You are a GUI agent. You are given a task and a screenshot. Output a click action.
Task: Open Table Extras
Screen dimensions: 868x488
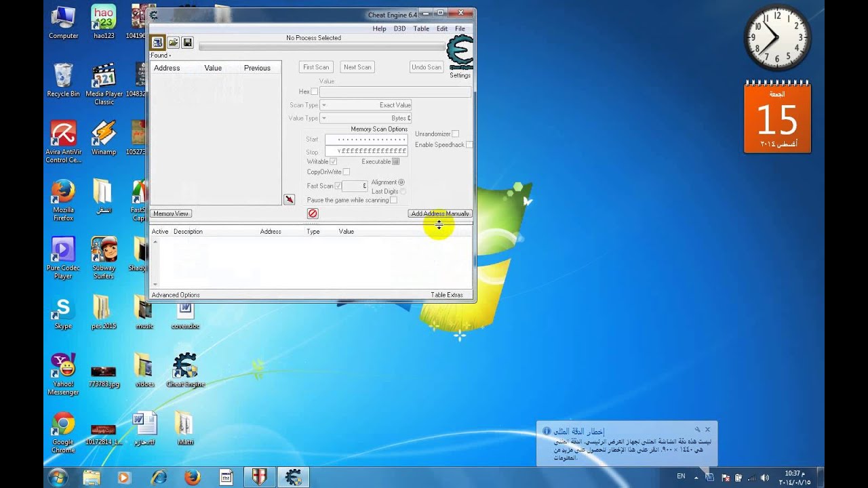tap(447, 295)
